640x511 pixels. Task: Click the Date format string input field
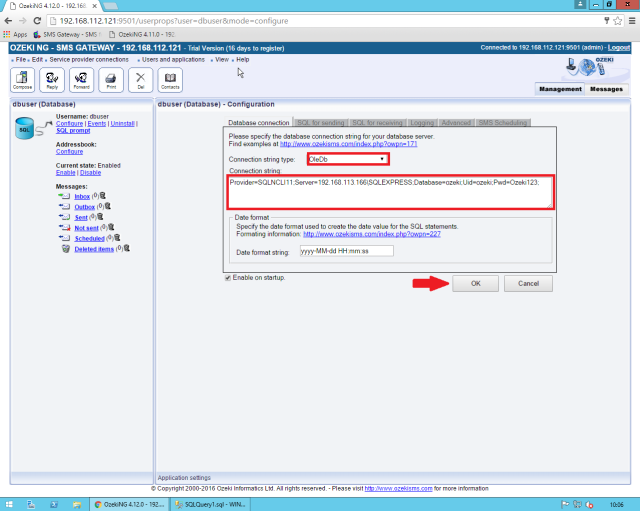click(347, 251)
